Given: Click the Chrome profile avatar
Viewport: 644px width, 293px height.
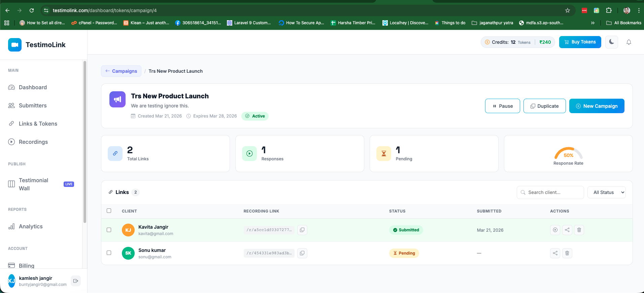Looking at the screenshot, I should (x=626, y=10).
